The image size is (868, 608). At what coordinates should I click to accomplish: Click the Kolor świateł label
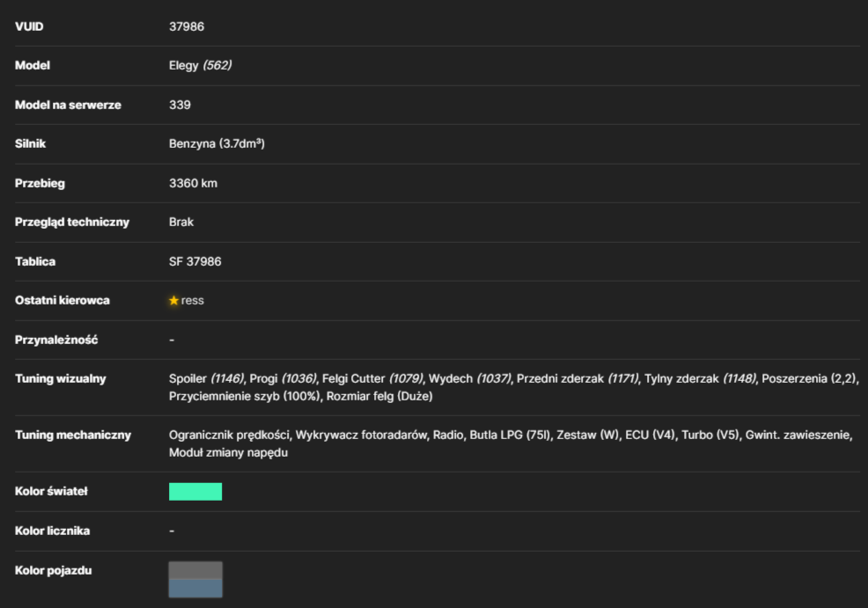(x=51, y=491)
